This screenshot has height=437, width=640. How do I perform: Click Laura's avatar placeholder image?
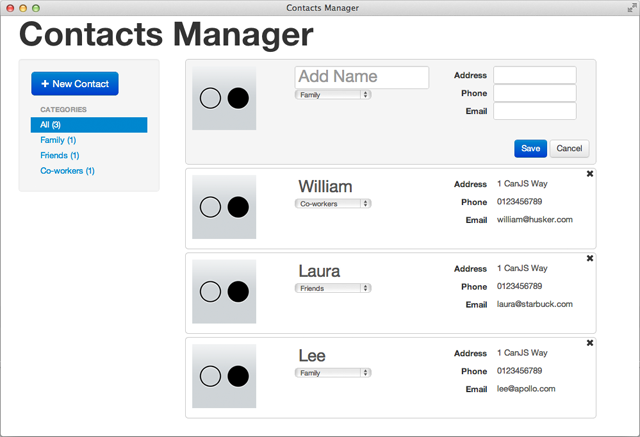[x=224, y=291]
